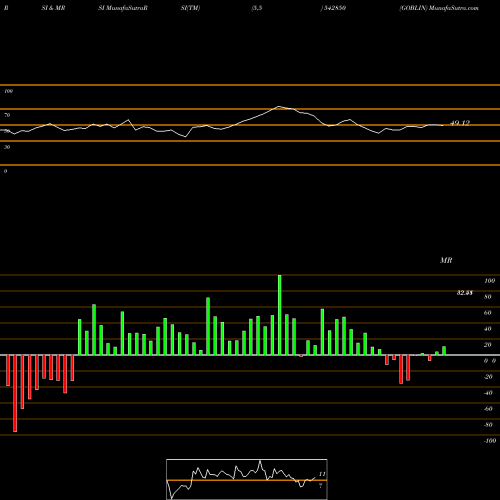
Task: Click the MR axis "80" label
Action: point(488,297)
